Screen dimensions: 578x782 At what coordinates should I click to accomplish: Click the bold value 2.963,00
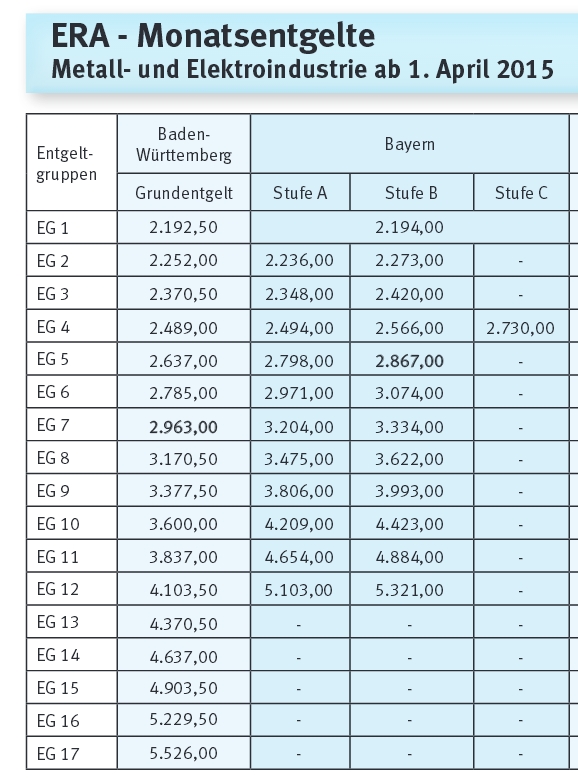(183, 427)
